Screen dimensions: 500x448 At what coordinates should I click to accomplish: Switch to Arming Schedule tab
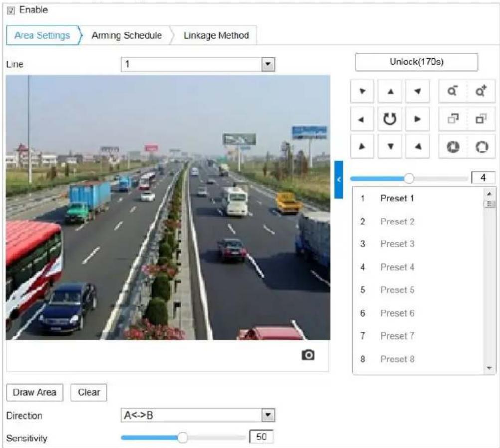point(127,35)
